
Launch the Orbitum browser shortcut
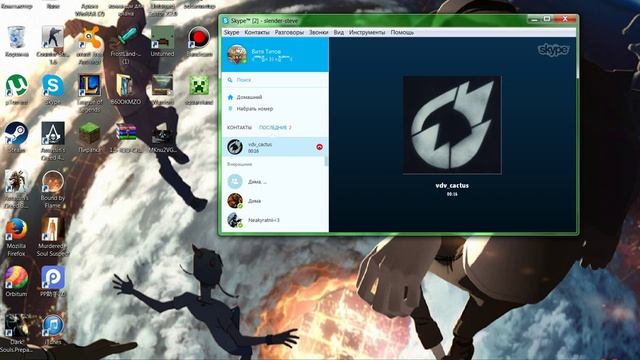point(17,278)
